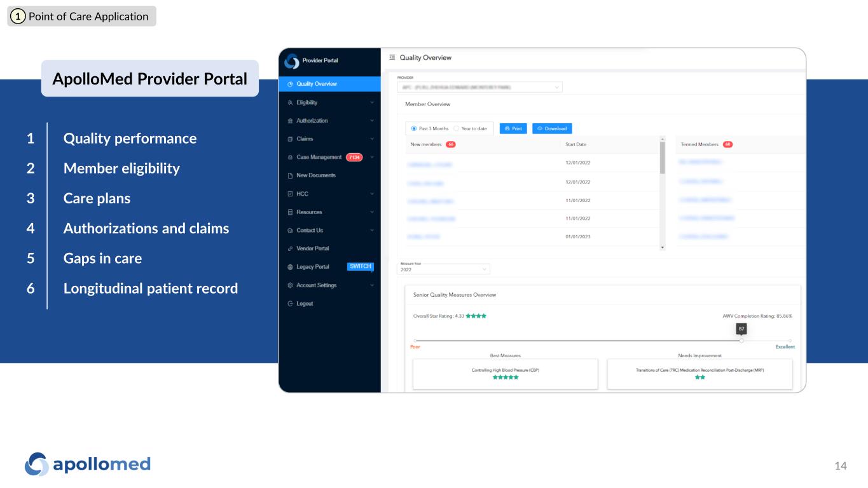Click the Overall Star Rating: 4.33 text
This screenshot has width=868, height=488.
(x=439, y=316)
